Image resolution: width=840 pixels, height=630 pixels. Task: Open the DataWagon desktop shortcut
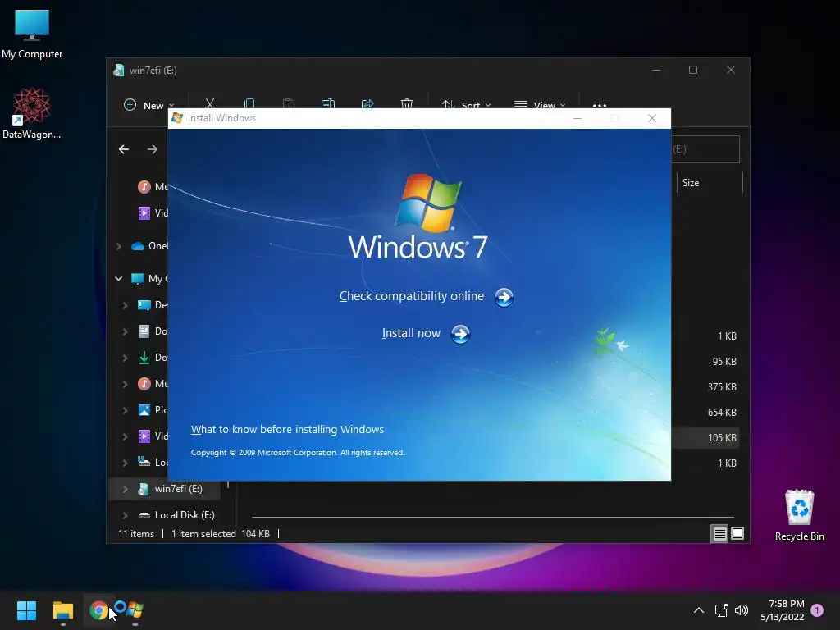[x=32, y=113]
